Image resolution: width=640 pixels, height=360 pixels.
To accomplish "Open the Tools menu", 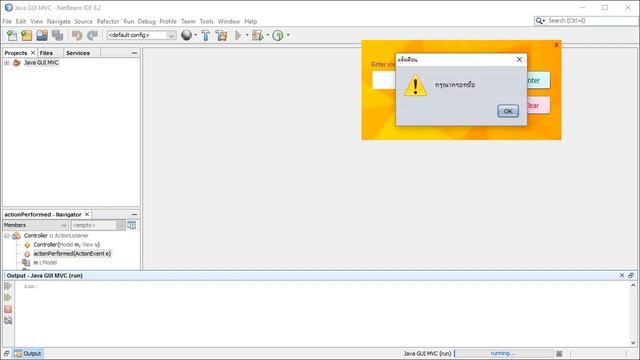I will point(207,21).
